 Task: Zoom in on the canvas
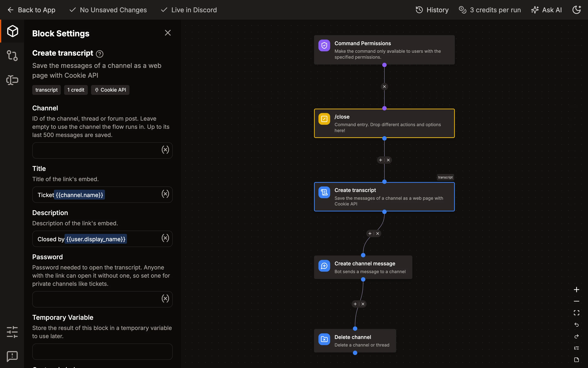click(576, 290)
